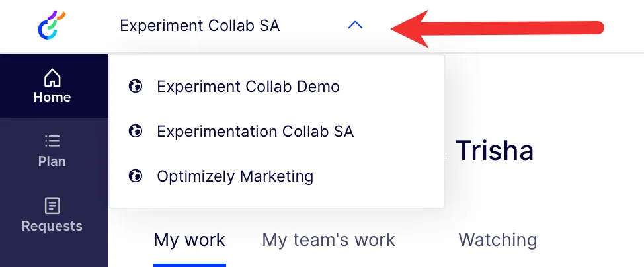Open the My work tab
The height and width of the screenshot is (267, 644).
(x=189, y=240)
